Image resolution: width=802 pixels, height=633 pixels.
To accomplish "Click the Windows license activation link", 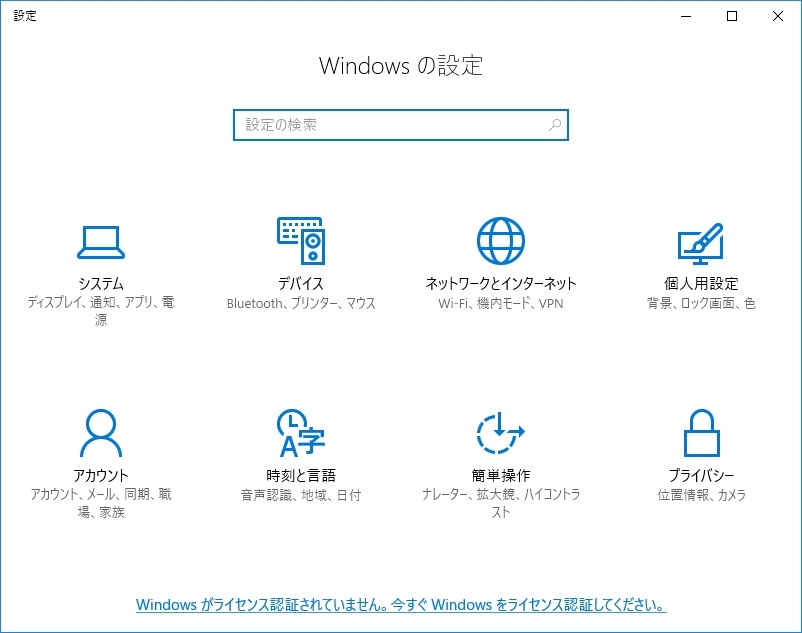I will (x=400, y=605).
